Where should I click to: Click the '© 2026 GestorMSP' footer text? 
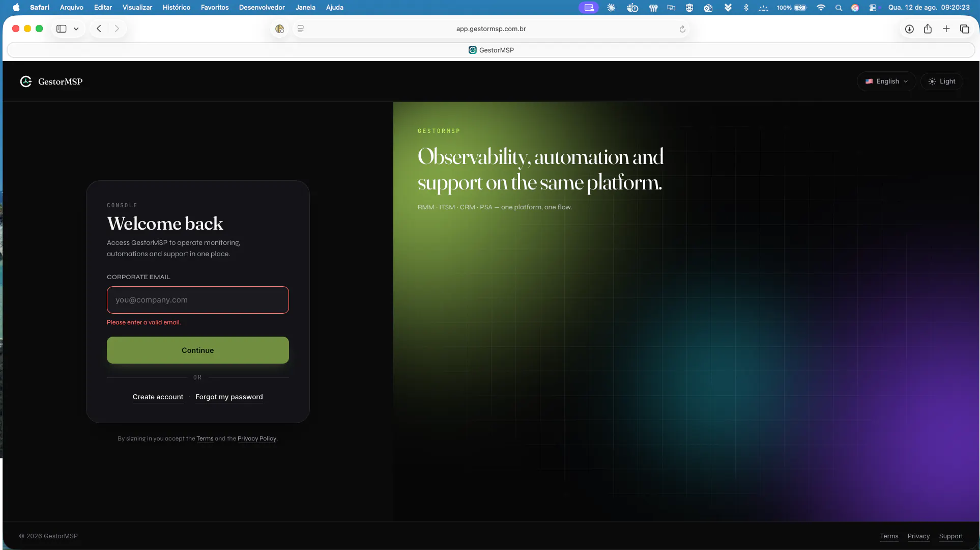(x=48, y=536)
